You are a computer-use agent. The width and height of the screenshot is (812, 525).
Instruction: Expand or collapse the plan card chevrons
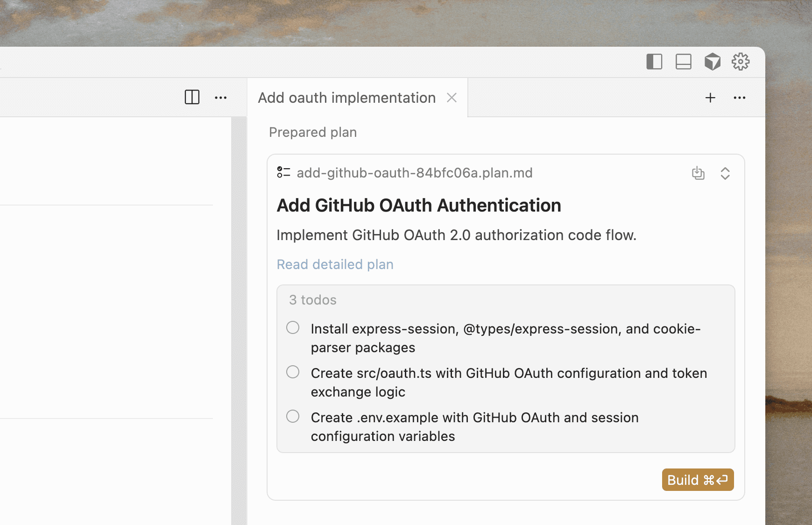pos(725,173)
